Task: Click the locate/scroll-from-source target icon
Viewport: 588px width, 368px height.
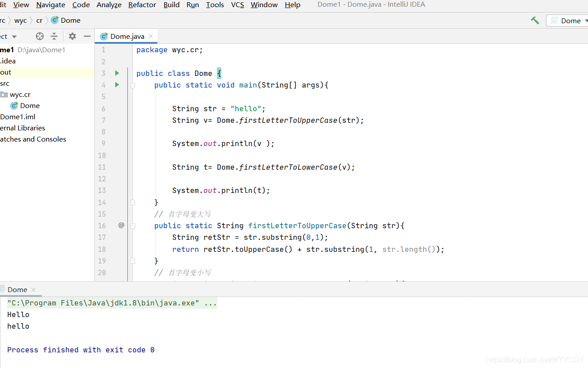Action: tap(40, 36)
